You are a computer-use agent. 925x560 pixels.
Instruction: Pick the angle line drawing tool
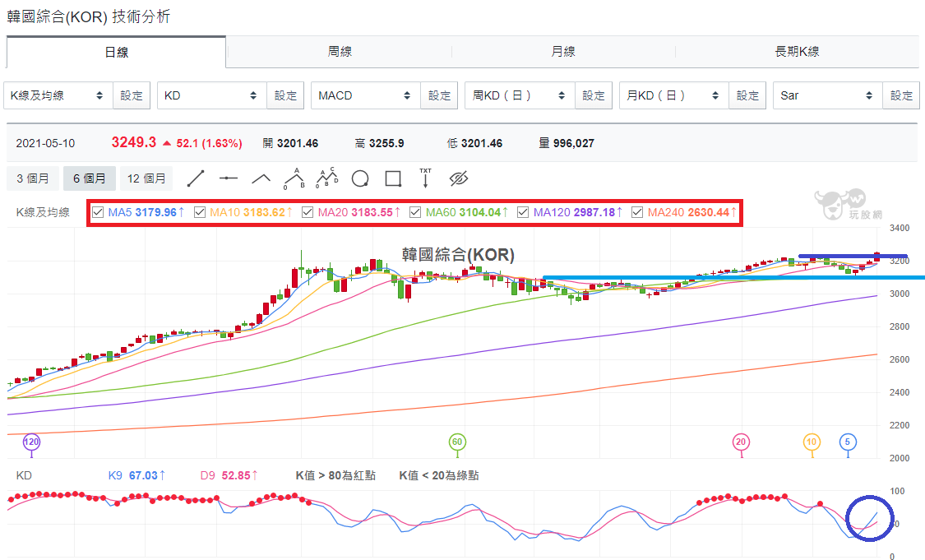(261, 178)
